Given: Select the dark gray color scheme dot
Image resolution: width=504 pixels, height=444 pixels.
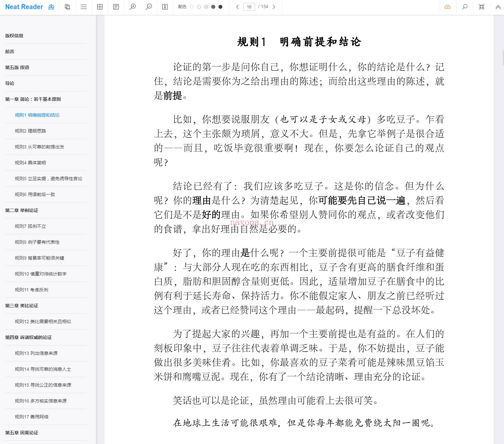Looking at the screenshot, I should click(213, 7).
